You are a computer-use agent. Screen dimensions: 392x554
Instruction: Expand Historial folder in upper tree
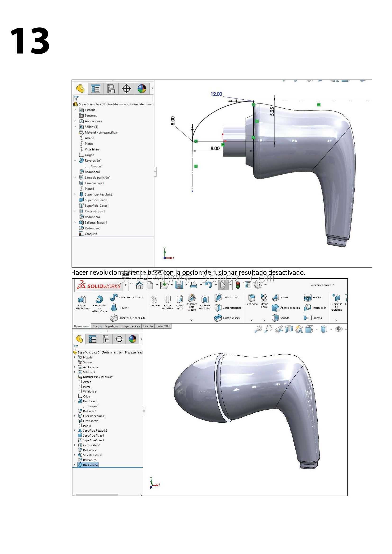pos(75,110)
